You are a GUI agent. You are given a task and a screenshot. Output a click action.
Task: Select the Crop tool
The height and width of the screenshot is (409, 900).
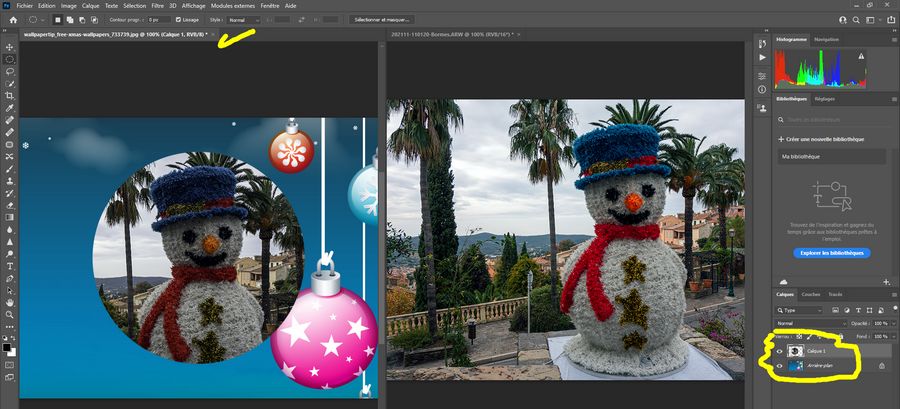point(10,96)
